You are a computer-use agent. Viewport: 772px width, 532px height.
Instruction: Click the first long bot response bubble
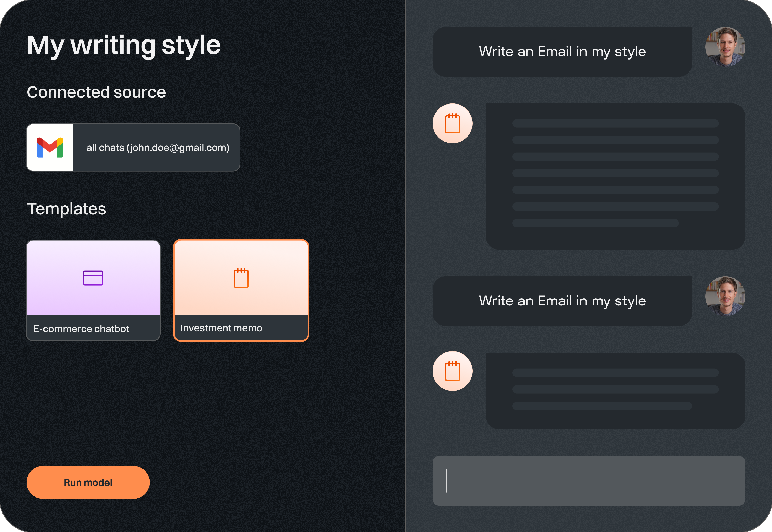pos(615,176)
